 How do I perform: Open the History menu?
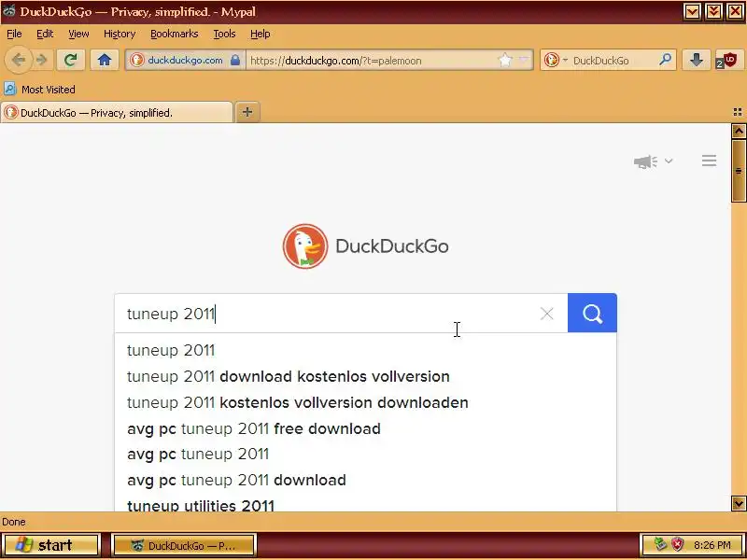tap(120, 34)
